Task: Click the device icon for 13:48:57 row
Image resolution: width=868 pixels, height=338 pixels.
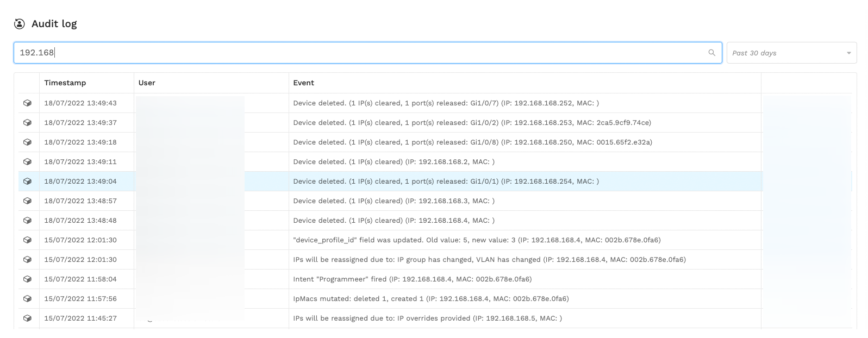Action: point(27,201)
